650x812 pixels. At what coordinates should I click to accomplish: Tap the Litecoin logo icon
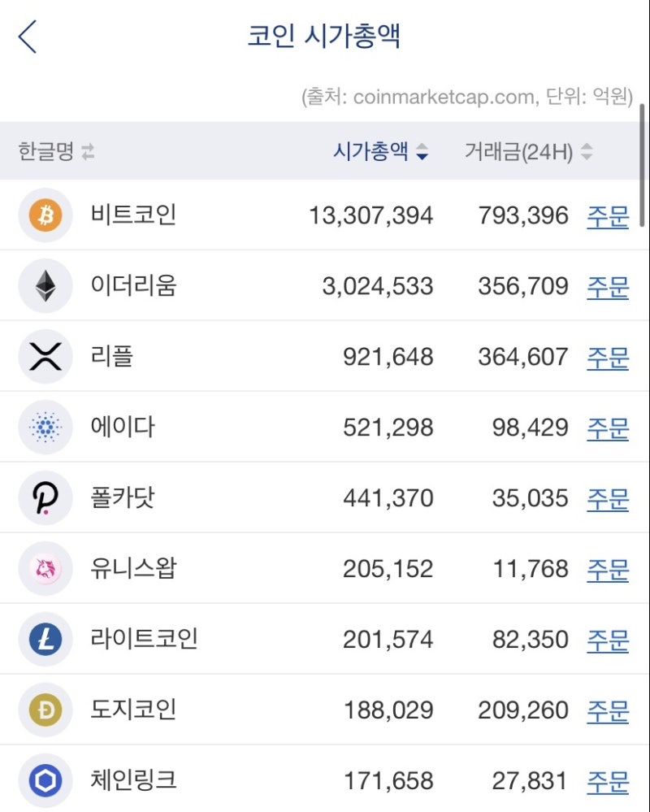[x=45, y=640]
